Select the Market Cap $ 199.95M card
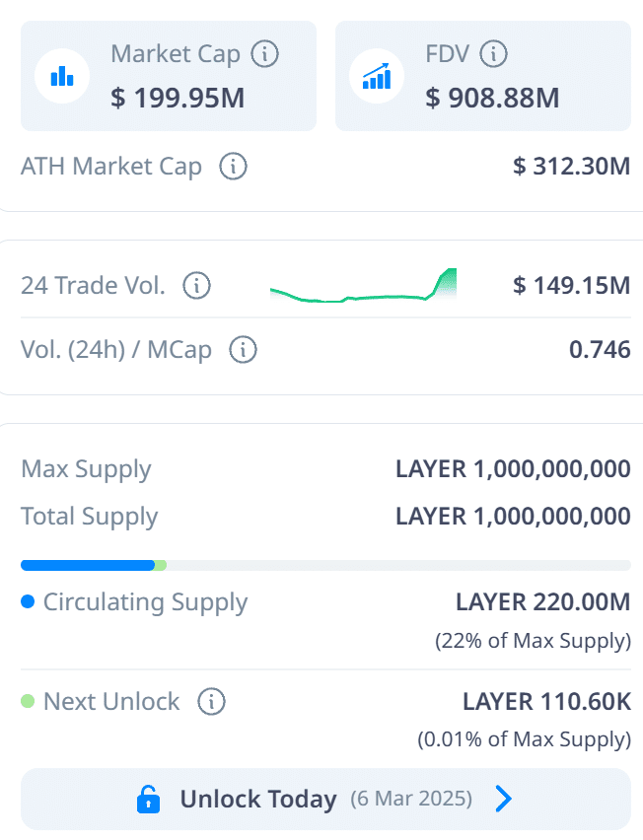This screenshot has width=643, height=840. [169, 76]
